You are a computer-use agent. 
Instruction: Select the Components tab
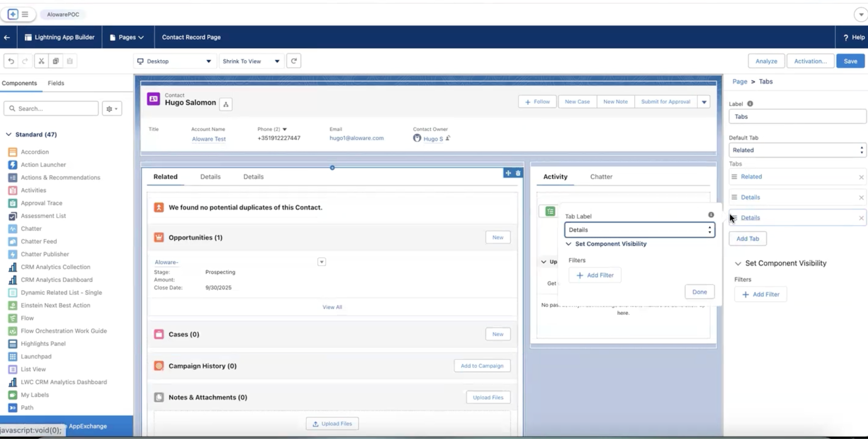pos(20,83)
